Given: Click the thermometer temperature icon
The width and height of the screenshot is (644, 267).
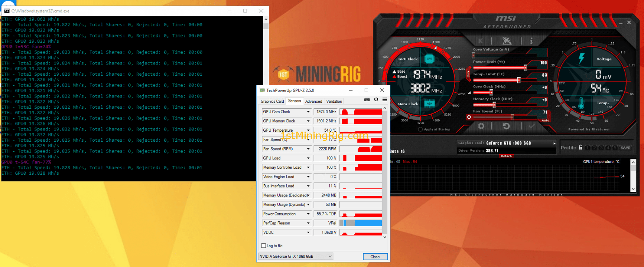Looking at the screenshot, I should 581,103.
